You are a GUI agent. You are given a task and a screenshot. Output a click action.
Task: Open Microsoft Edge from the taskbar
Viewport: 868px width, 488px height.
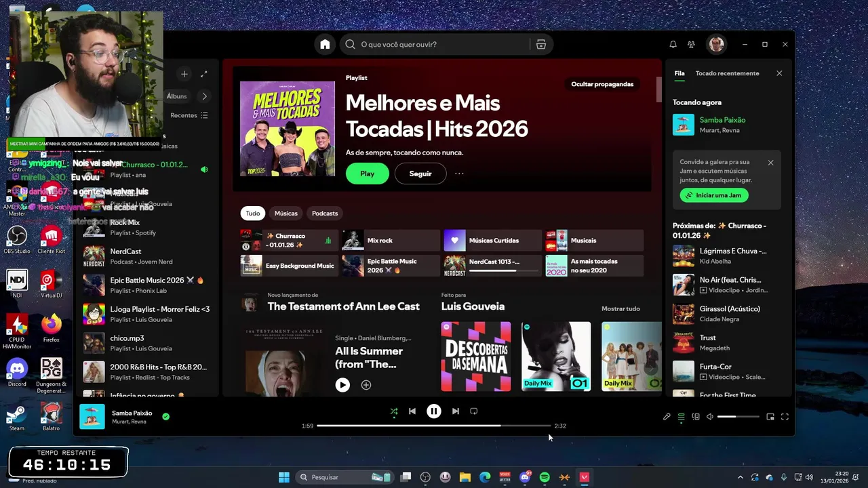coord(485,477)
